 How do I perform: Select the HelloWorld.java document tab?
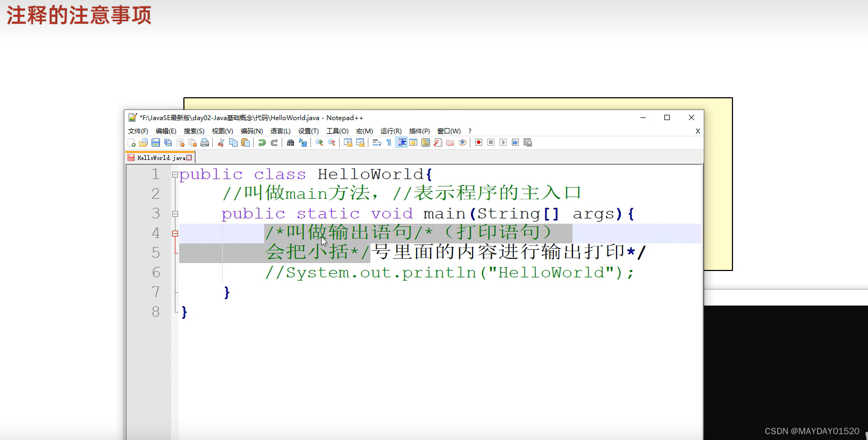tap(160, 157)
